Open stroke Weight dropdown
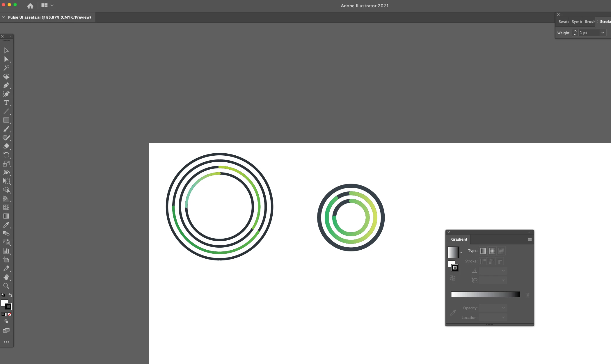611x364 pixels. [x=603, y=33]
